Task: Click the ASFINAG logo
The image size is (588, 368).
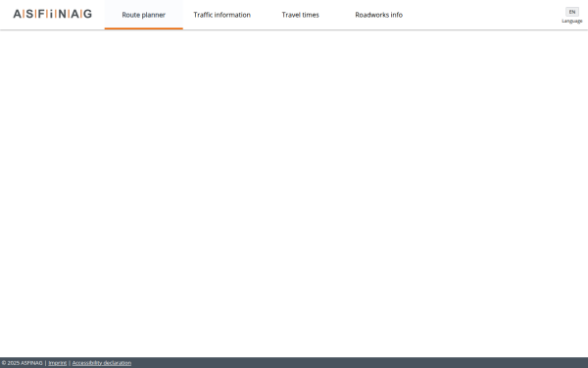Action: click(x=53, y=14)
